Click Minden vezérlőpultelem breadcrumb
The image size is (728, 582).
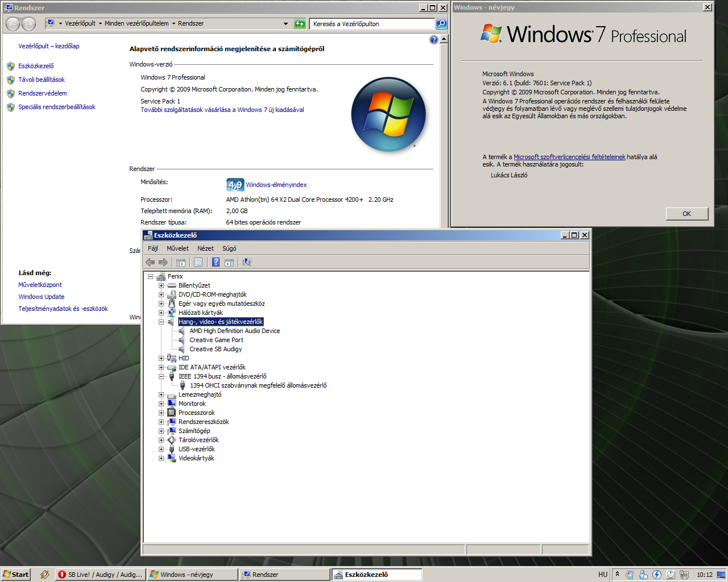[136, 24]
